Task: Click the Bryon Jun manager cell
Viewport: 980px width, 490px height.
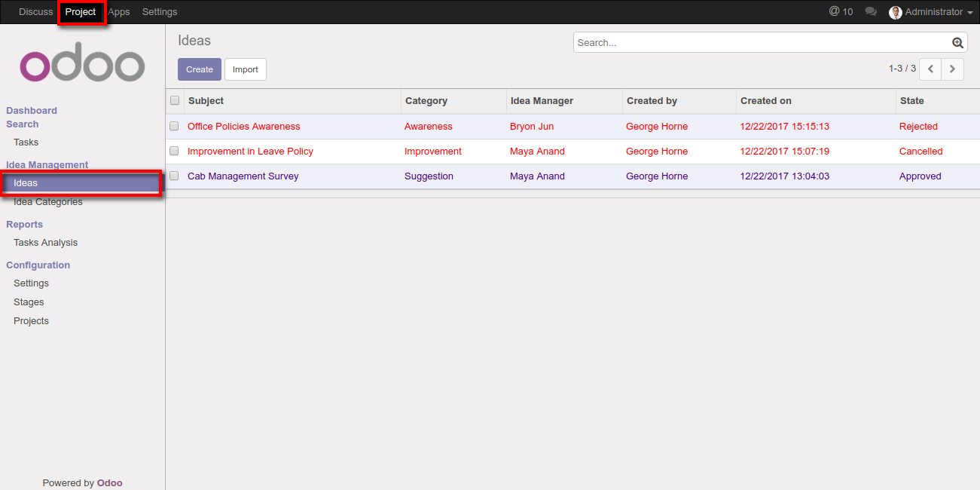Action: pyautogui.click(x=532, y=127)
